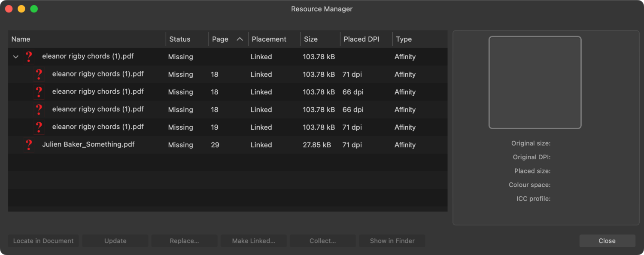Click Show in Finder
Image resolution: width=644 pixels, height=255 pixels.
[392, 241]
